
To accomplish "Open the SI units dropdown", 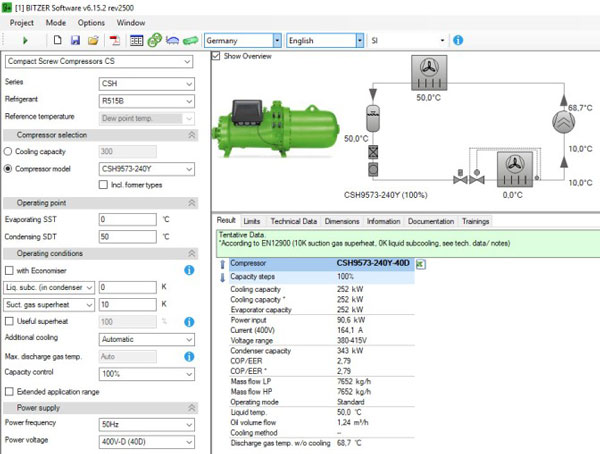I will click(408, 40).
